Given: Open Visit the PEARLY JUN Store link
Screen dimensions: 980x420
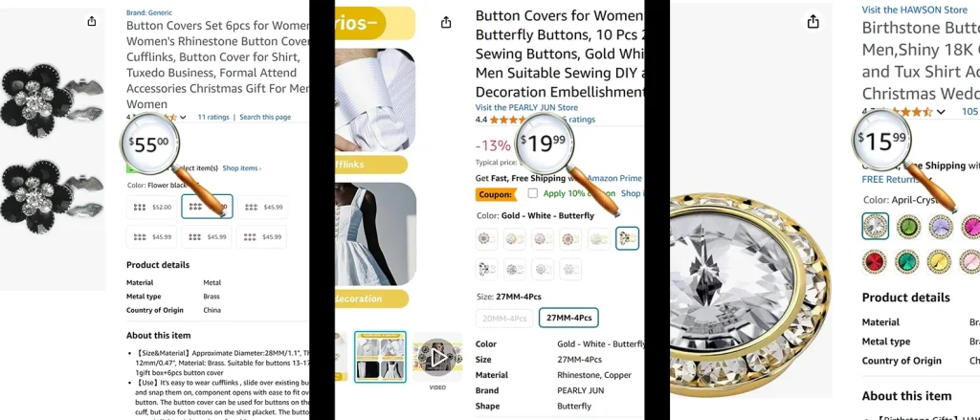Looking at the screenshot, I should [x=526, y=107].
